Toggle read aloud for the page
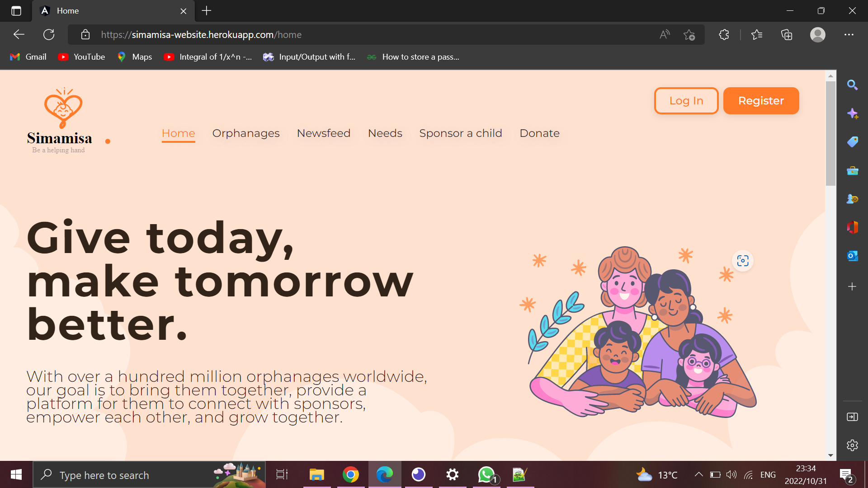The image size is (868, 488). click(x=664, y=34)
